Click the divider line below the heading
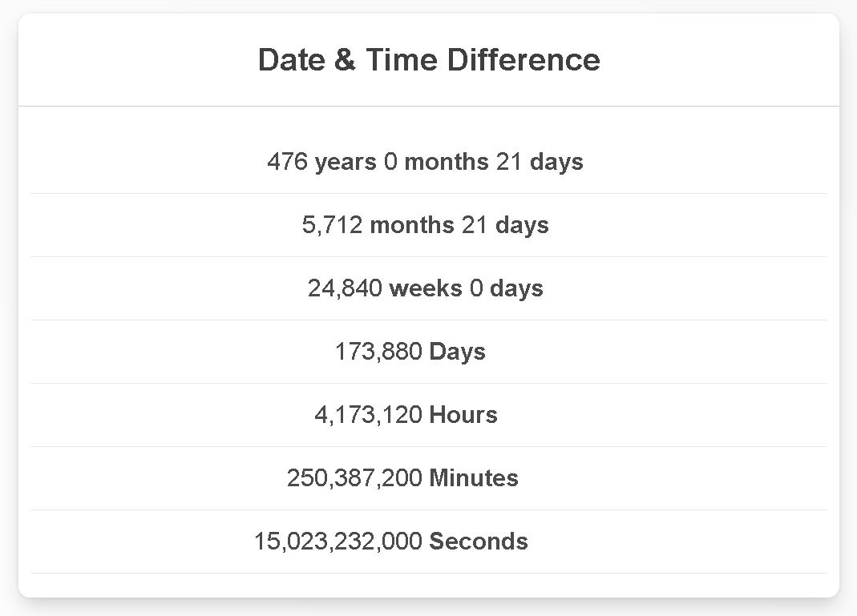Viewport: 857px width, 616px height. (429, 106)
